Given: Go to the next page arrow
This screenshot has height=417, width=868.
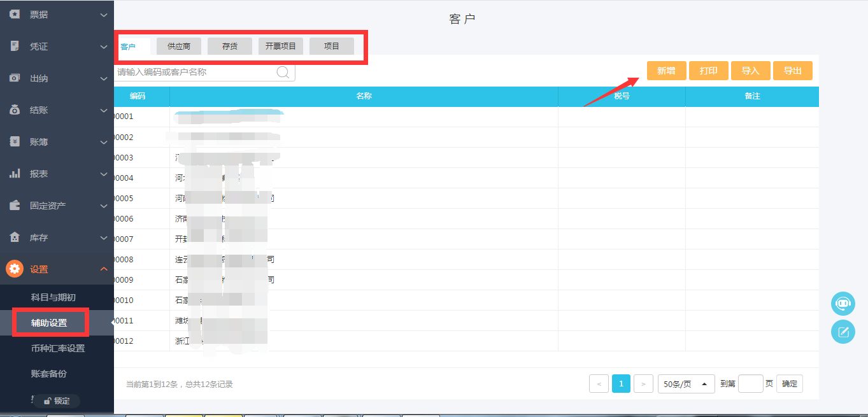Looking at the screenshot, I should tap(644, 384).
